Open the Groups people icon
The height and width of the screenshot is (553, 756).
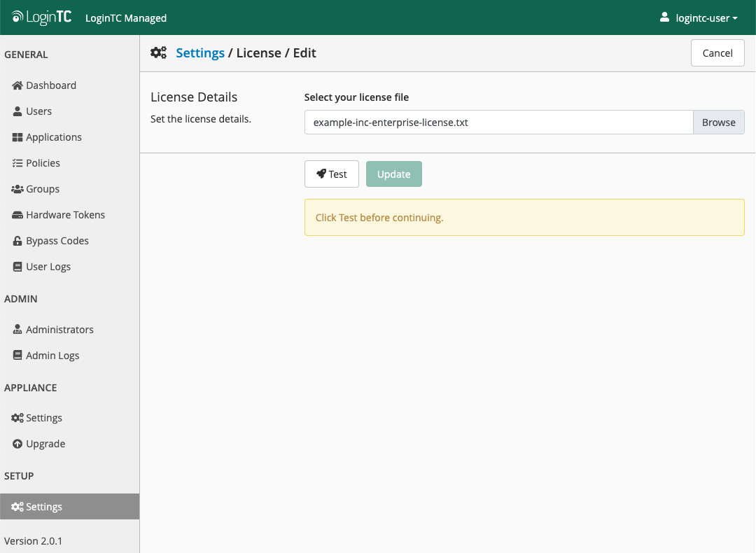pyautogui.click(x=17, y=189)
